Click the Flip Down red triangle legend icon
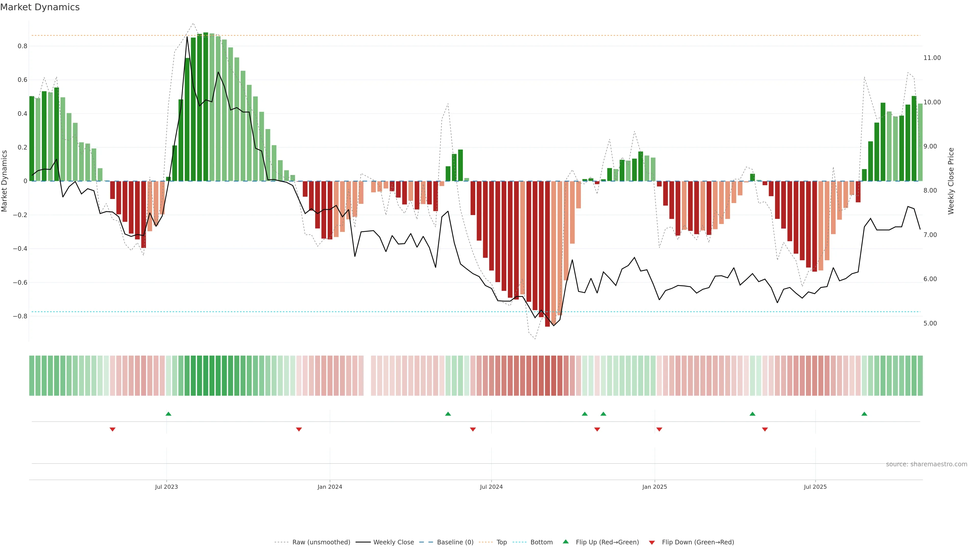Image resolution: width=980 pixels, height=551 pixels. click(652, 542)
